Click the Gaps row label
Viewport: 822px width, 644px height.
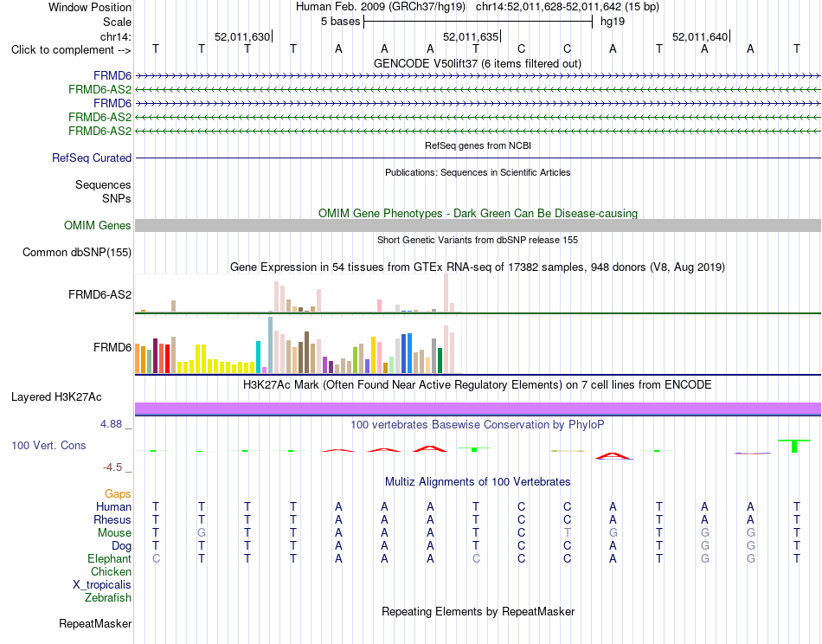click(x=118, y=494)
